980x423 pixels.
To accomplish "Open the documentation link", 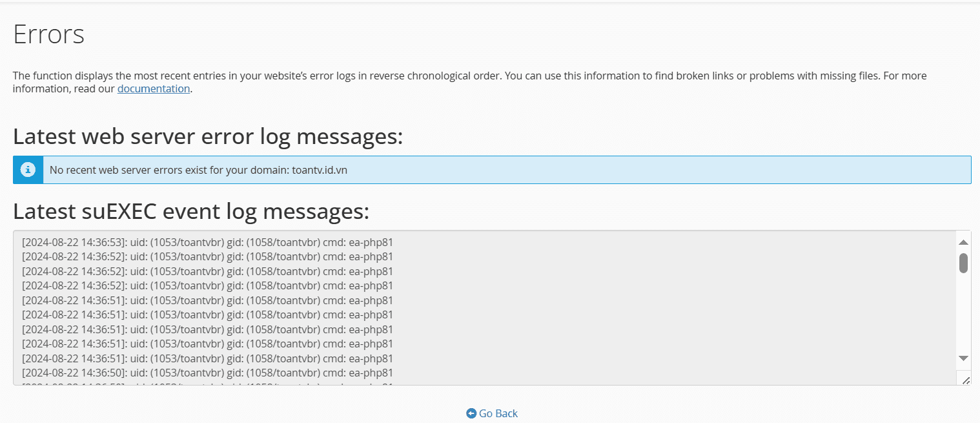I will tap(154, 89).
